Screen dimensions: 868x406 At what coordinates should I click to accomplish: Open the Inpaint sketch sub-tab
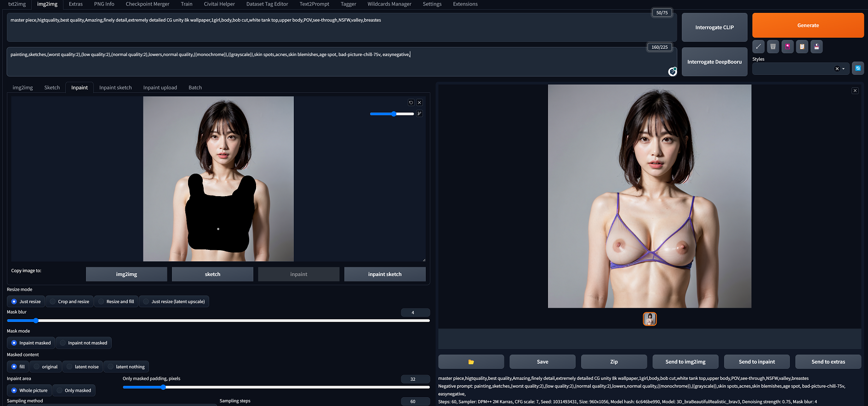click(x=115, y=88)
